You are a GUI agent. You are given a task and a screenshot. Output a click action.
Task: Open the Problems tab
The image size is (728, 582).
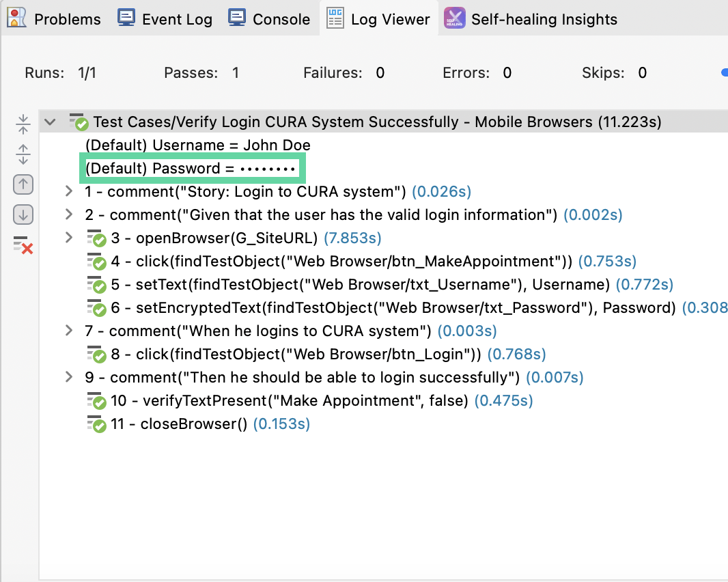coord(54,19)
